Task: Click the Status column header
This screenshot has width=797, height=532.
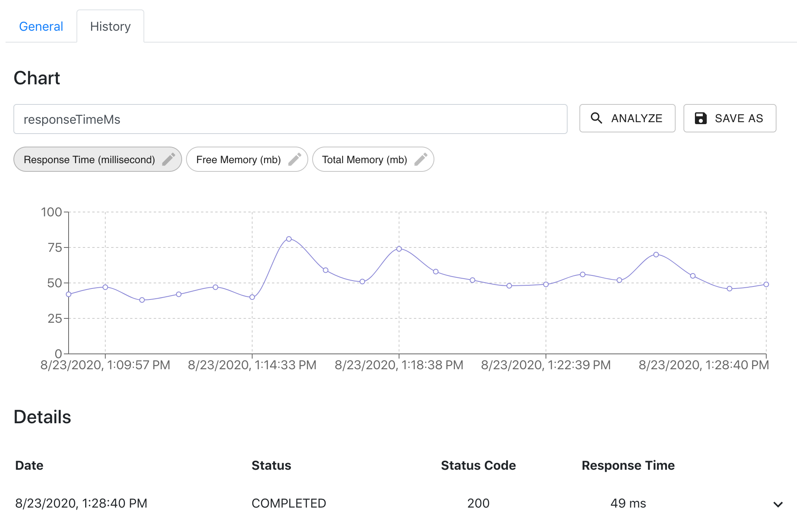Action: [271, 465]
